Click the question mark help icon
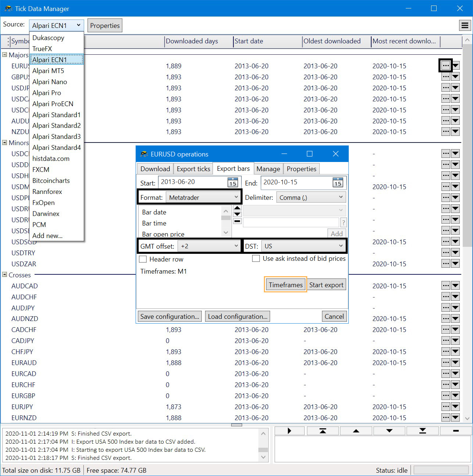The height and width of the screenshot is (476, 473). 344,223
